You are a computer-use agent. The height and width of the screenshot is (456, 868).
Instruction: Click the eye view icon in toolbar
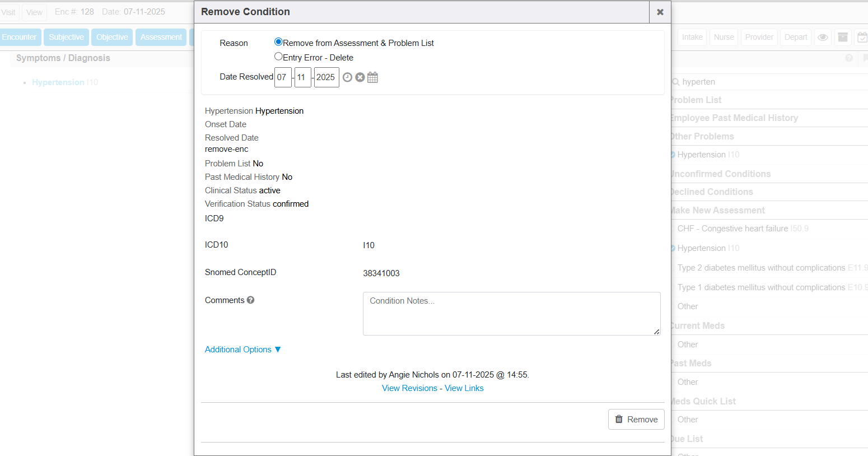point(823,38)
